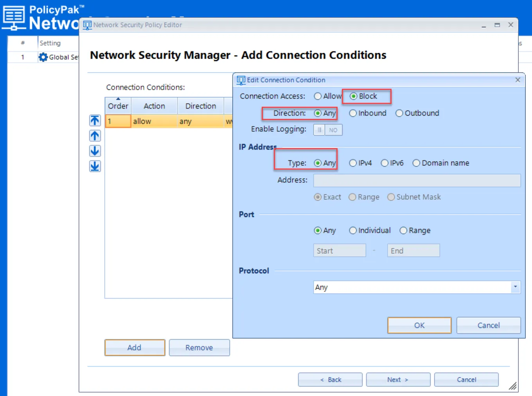The height and width of the screenshot is (396, 532).
Task: Move condition up one position arrow
Action: click(x=95, y=136)
